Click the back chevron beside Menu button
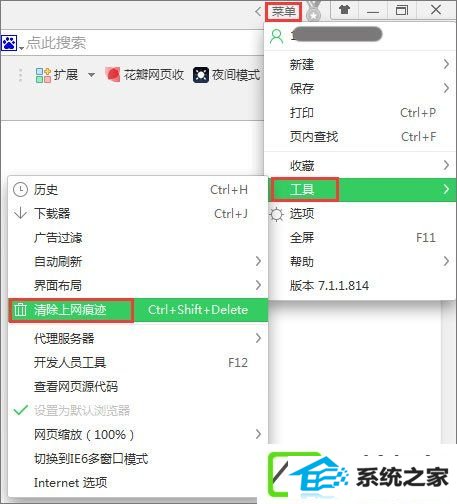 coord(258,11)
